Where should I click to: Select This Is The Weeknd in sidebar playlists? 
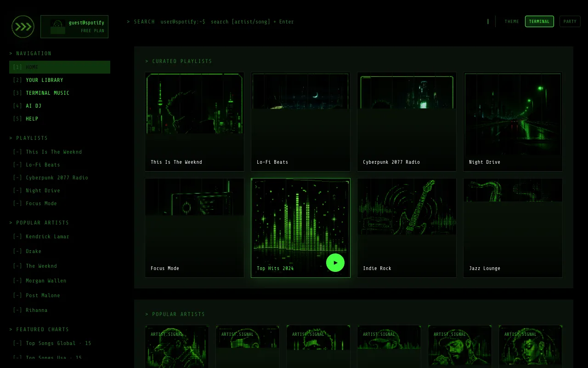pos(60,152)
